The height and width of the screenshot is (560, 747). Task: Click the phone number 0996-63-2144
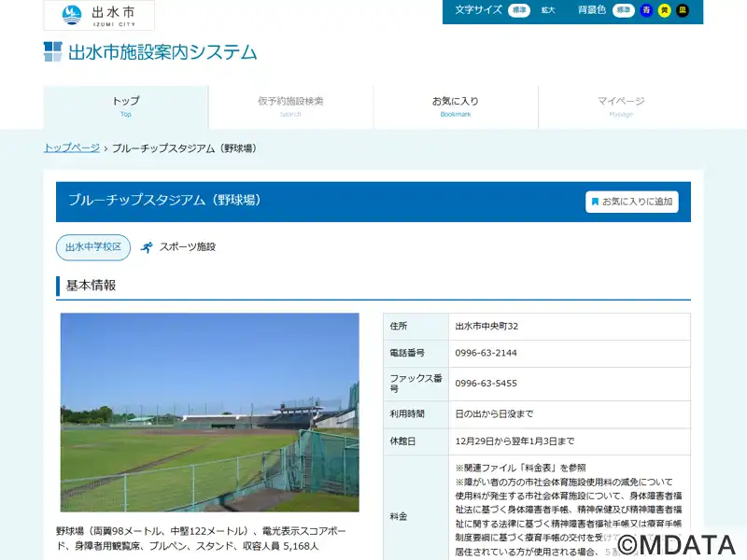[486, 354]
